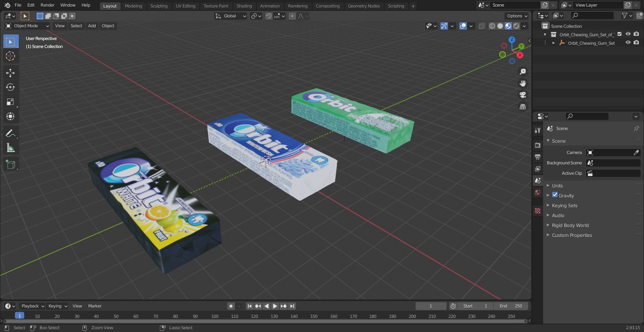Activate the Measure ruler tool
The height and width of the screenshot is (332, 644).
(11, 148)
